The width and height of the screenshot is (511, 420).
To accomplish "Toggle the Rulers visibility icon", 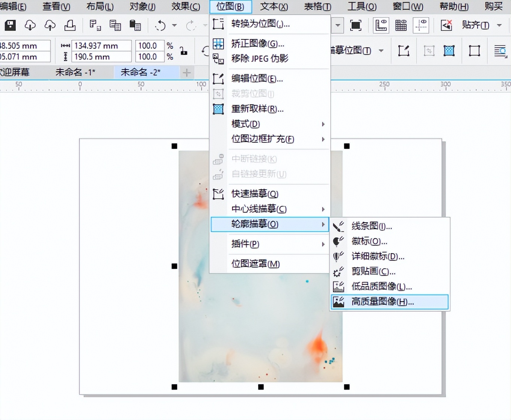I will pos(381,25).
